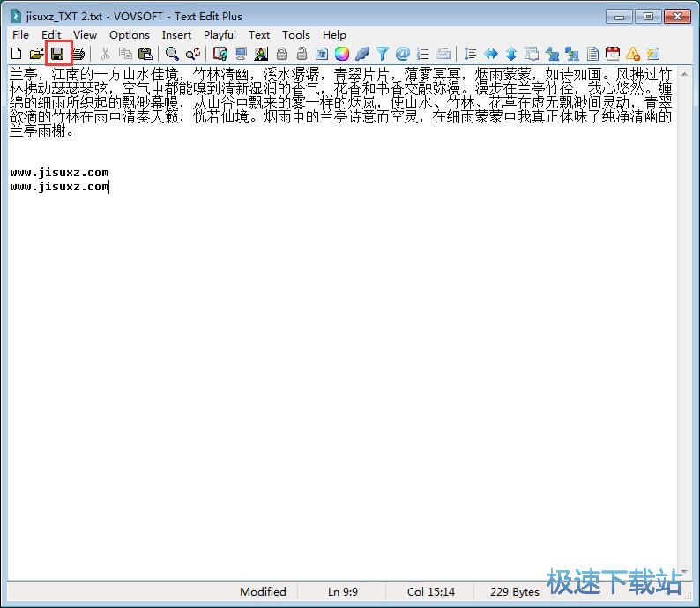This screenshot has height=608, width=700.
Task: Open a file with the folder icon
Action: [x=37, y=54]
